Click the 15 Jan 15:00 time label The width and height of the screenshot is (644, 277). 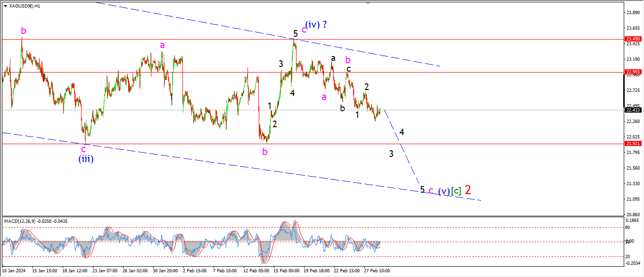[44, 271]
